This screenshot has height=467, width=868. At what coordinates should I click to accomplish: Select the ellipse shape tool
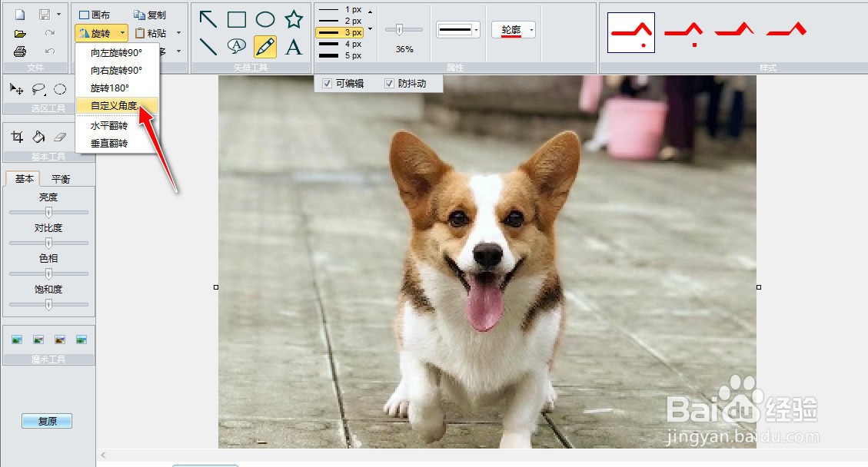pyautogui.click(x=265, y=19)
